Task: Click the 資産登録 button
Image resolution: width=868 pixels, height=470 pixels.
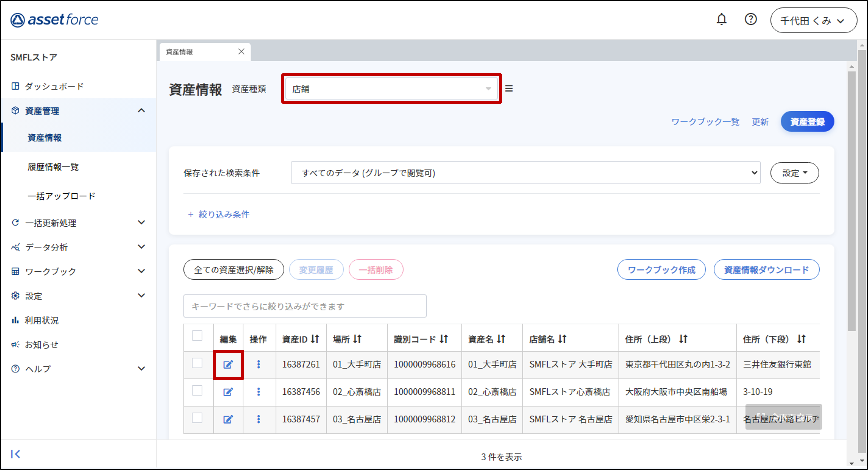Action: coord(807,121)
